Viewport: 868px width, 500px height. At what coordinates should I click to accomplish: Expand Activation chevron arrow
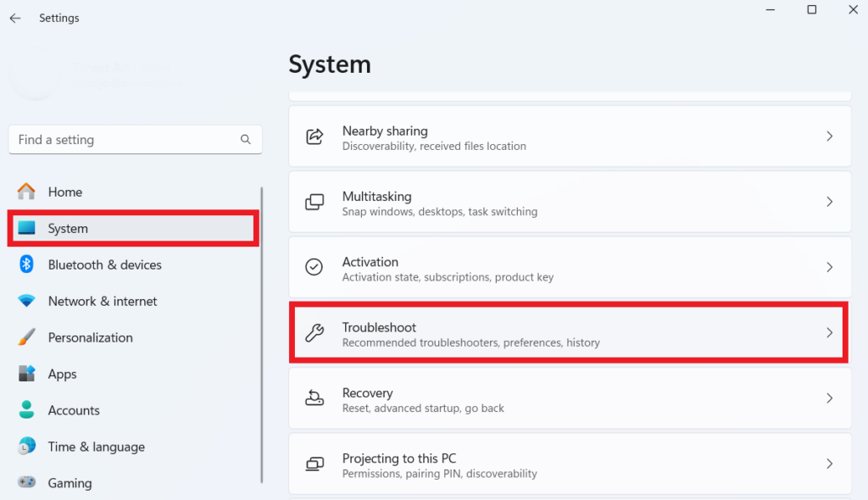coord(829,267)
